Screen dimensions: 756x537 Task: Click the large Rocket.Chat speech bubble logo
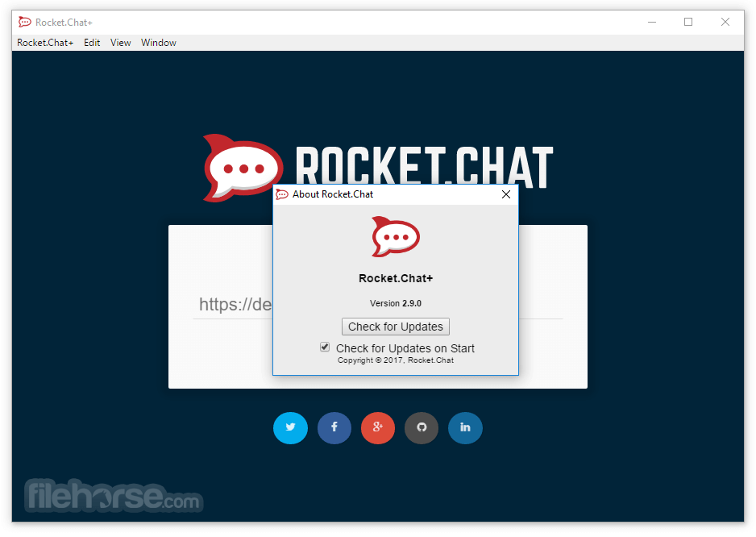pos(243,168)
